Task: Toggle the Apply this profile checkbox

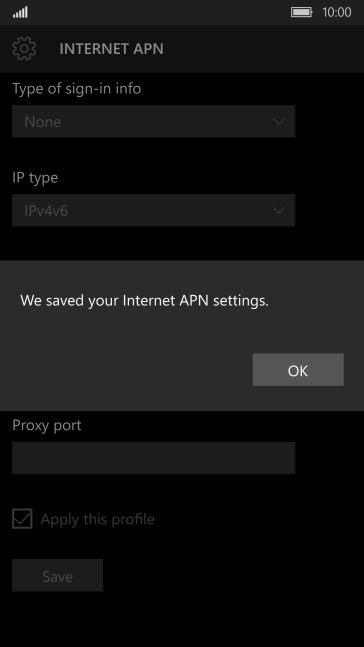Action: (x=22, y=519)
